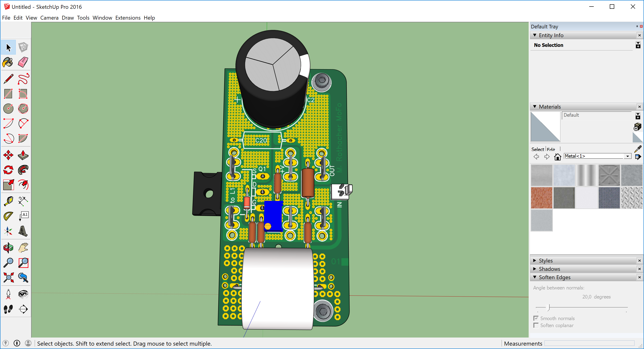Screen dimensions: 644x349
Task: Collapse the Entity Info panel
Action: 535,35
